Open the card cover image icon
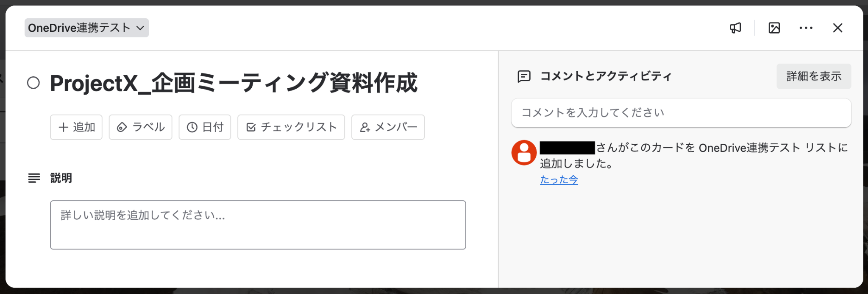The image size is (868, 294). coord(774,28)
